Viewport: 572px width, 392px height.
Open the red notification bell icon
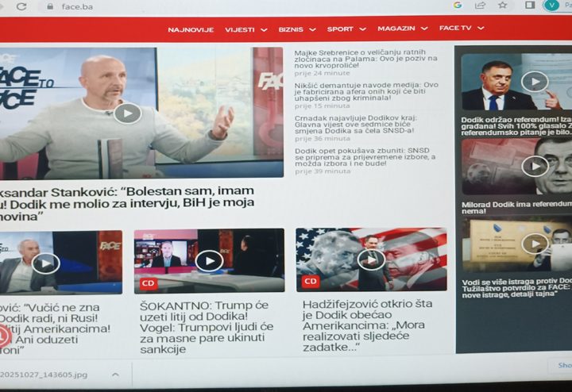[x=4, y=336]
